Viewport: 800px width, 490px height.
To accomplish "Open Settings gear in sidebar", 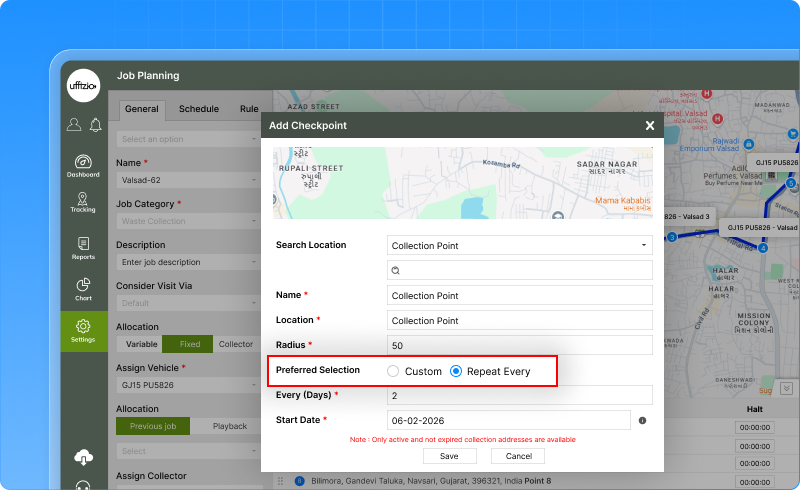I will (x=83, y=331).
